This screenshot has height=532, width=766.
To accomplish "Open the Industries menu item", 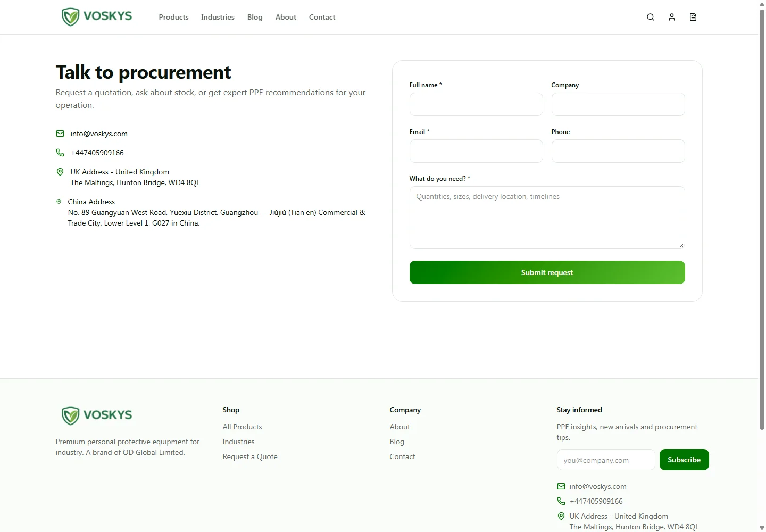I will (x=218, y=17).
